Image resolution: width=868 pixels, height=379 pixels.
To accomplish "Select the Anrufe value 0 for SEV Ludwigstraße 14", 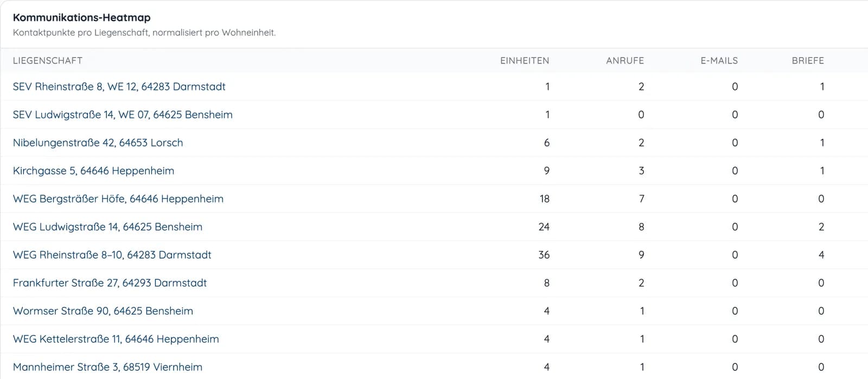I will (x=641, y=115).
